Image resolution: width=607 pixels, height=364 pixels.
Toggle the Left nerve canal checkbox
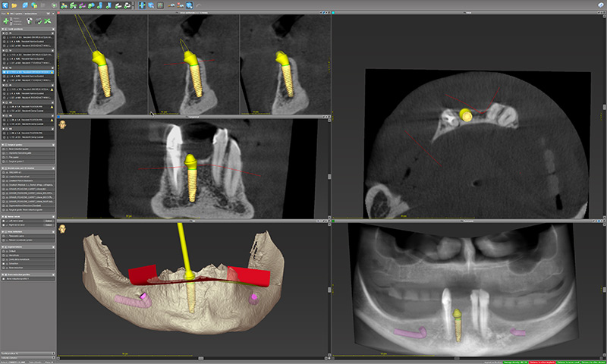pyautogui.click(x=4, y=221)
